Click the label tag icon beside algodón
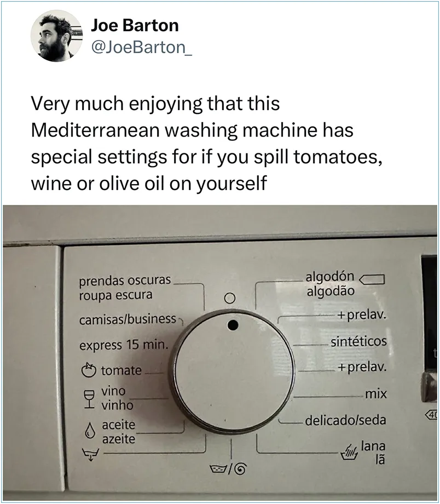 [x=372, y=279]
